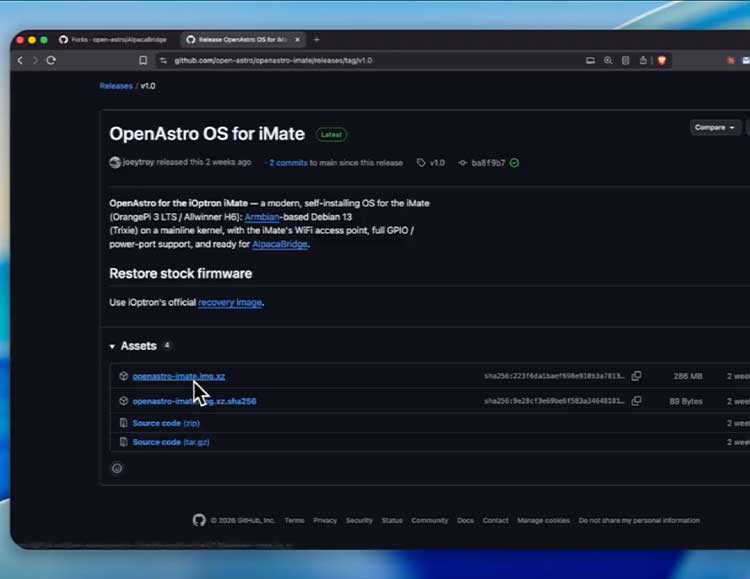Open the Compare dropdown
Screen dimensions: 750x579
coord(715,127)
